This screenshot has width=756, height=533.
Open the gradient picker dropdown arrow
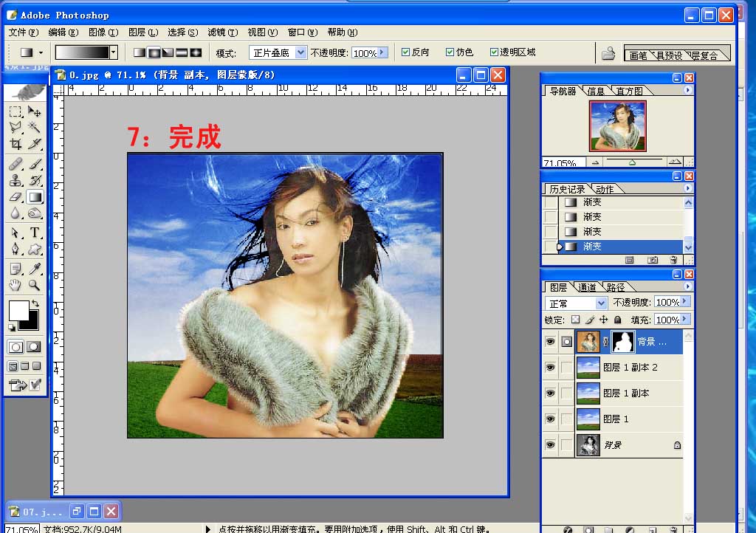coord(113,52)
